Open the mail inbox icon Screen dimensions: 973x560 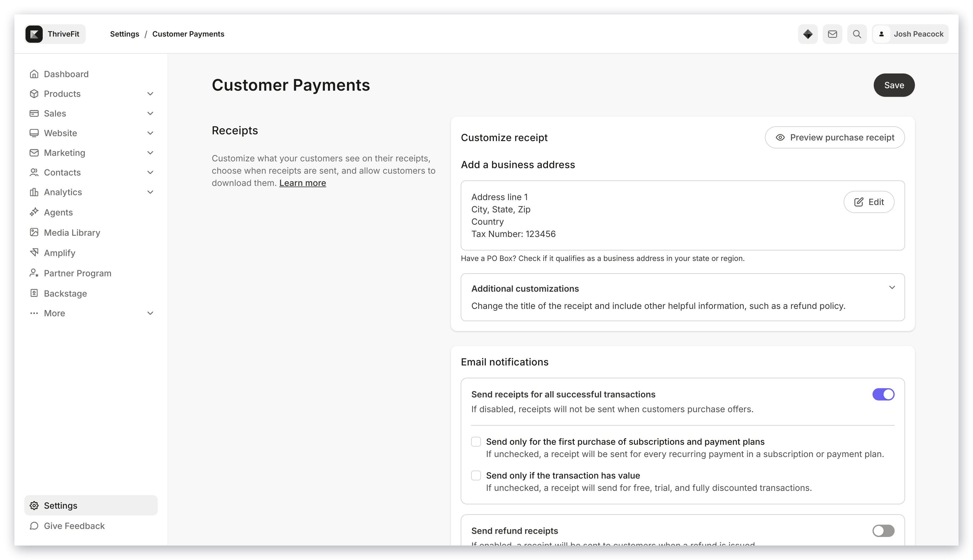tap(832, 34)
